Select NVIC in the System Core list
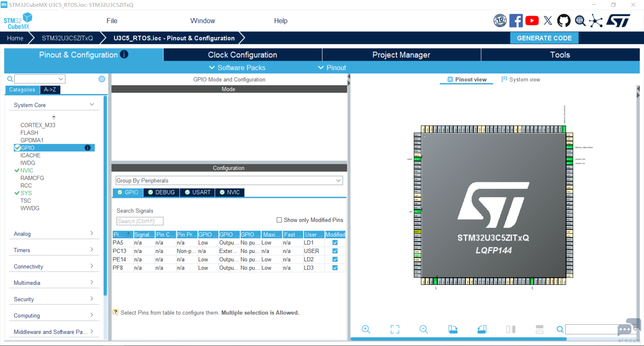 (x=26, y=170)
